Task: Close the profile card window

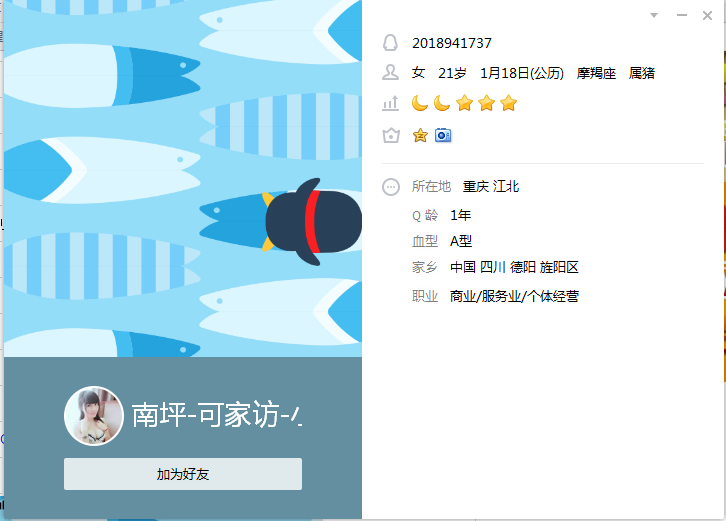Action: point(707,15)
